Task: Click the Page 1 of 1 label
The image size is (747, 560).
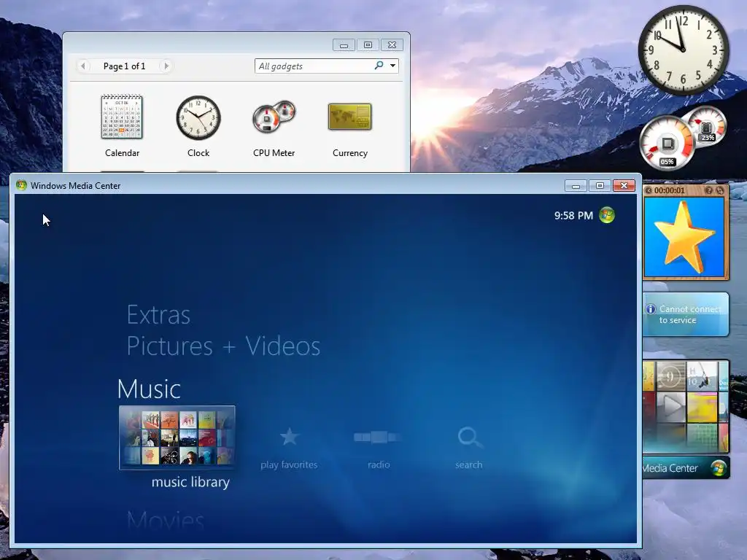Action: [124, 66]
